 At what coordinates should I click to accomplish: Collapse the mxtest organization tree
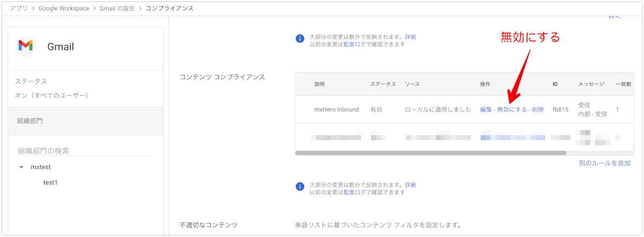pyautogui.click(x=21, y=167)
